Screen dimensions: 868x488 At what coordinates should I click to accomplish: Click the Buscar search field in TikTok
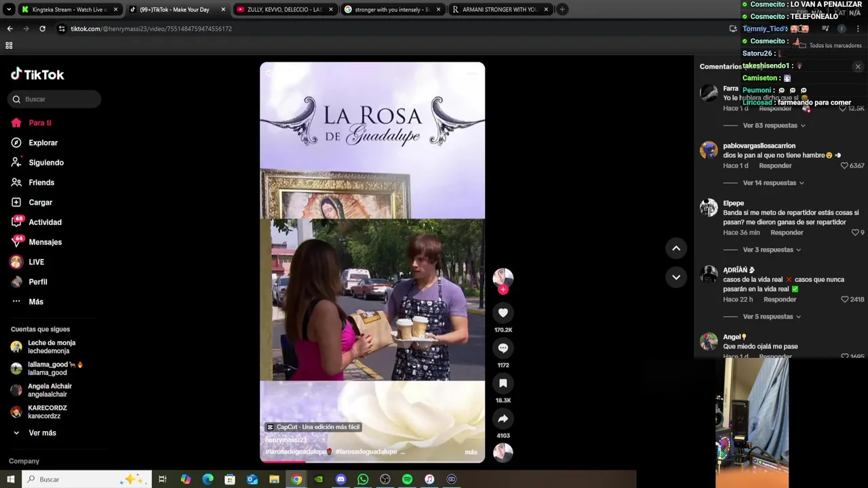[54, 99]
